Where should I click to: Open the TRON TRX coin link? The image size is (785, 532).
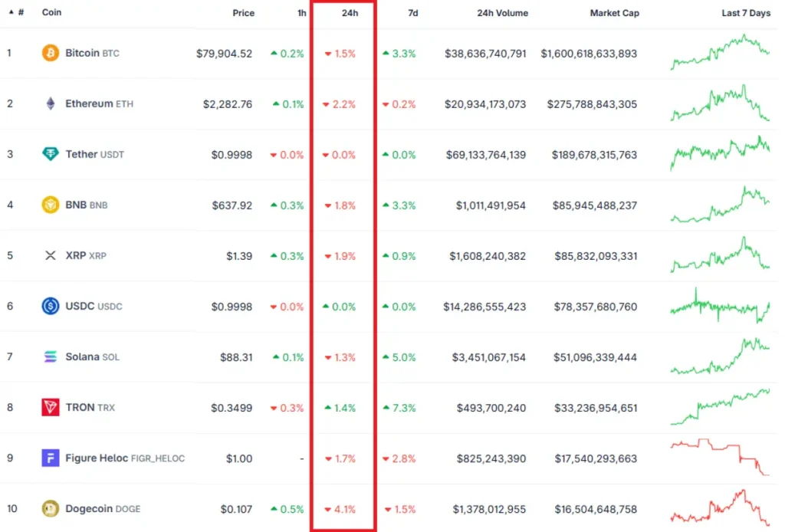tap(90, 407)
